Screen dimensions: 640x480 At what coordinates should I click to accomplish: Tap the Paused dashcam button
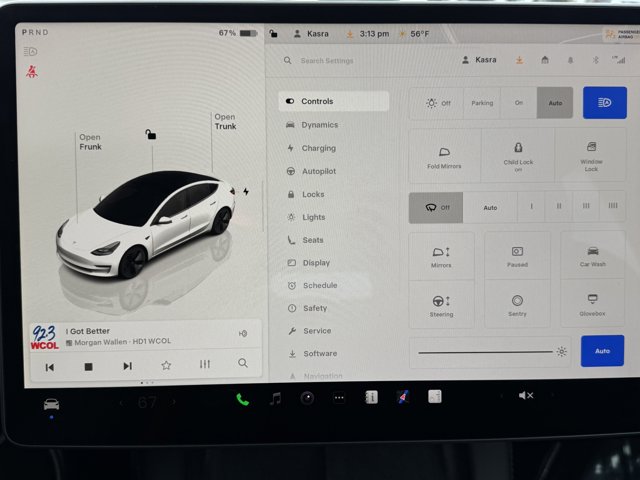point(517,256)
